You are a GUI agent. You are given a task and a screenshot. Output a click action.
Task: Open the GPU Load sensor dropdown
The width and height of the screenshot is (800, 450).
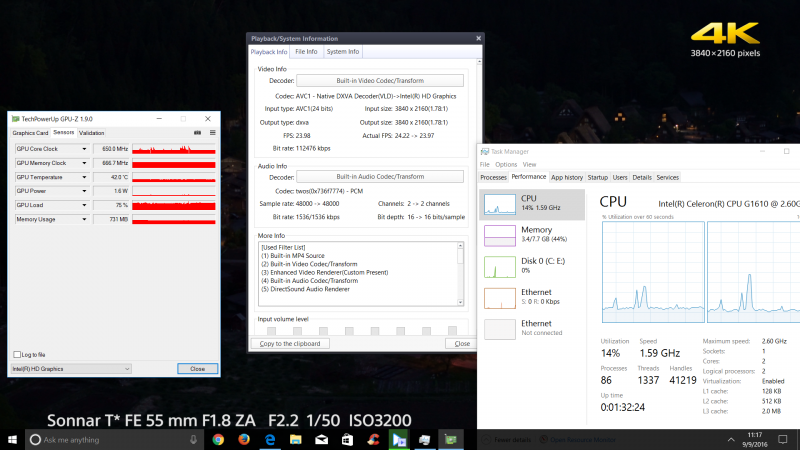tap(84, 205)
